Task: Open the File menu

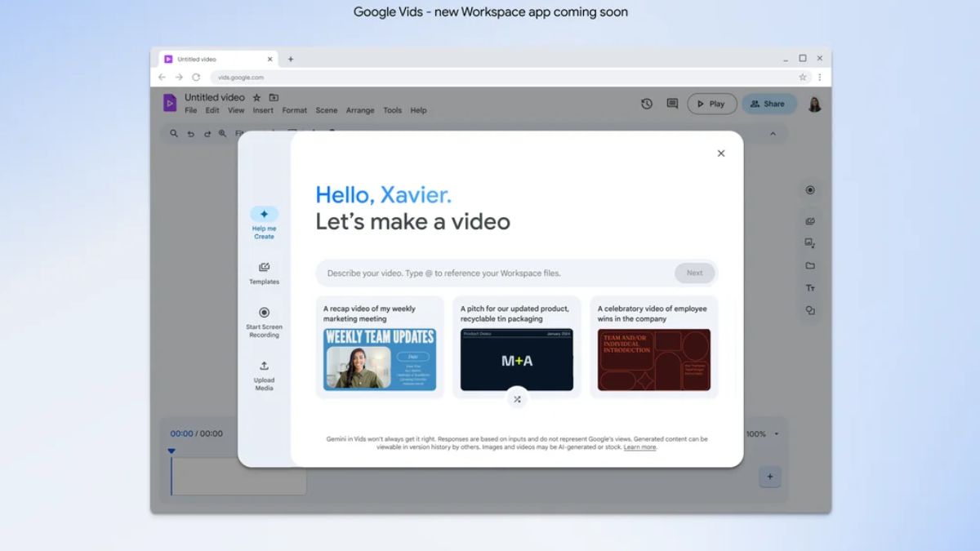Action: [190, 110]
